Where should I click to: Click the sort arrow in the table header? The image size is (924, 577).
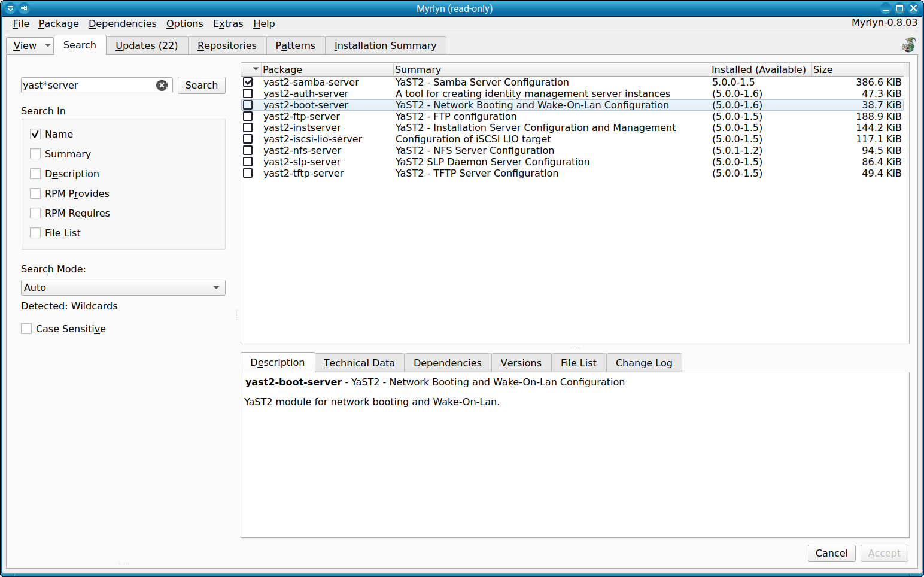[x=256, y=69]
